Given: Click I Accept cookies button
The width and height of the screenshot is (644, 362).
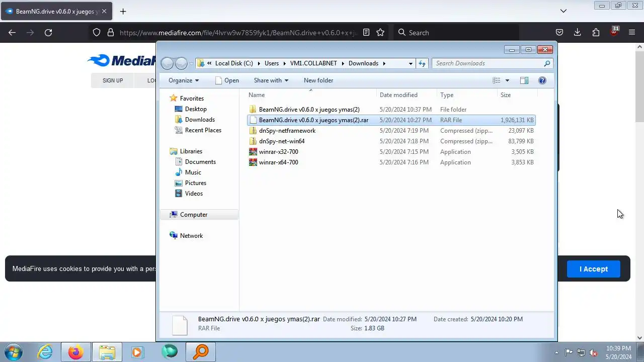Looking at the screenshot, I should tap(593, 269).
